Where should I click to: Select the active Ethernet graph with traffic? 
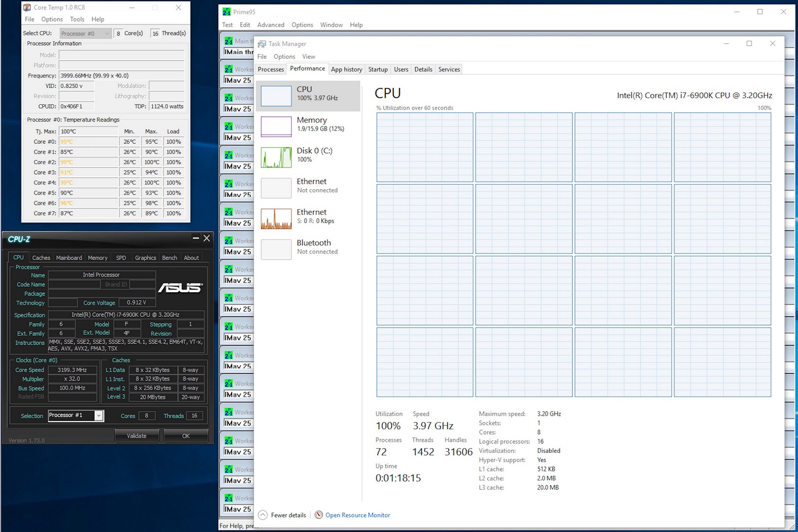276,219
